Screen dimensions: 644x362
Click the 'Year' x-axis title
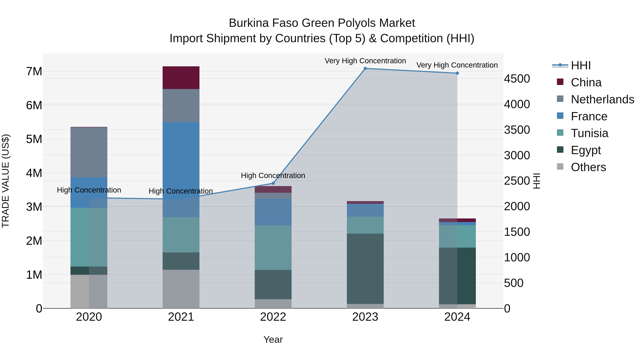tap(273, 340)
